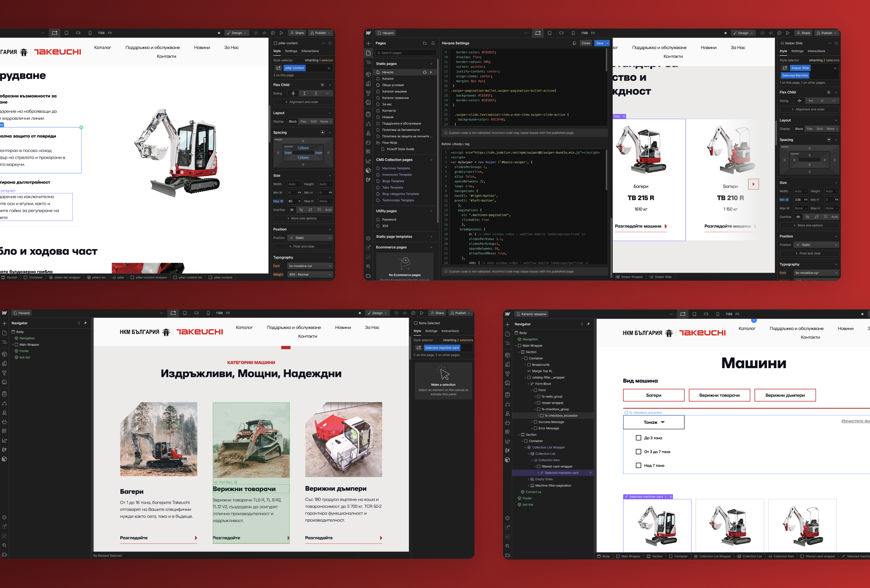Click the Webflow logo in the Каталог машини window
The width and height of the screenshot is (870, 588).
click(x=507, y=314)
